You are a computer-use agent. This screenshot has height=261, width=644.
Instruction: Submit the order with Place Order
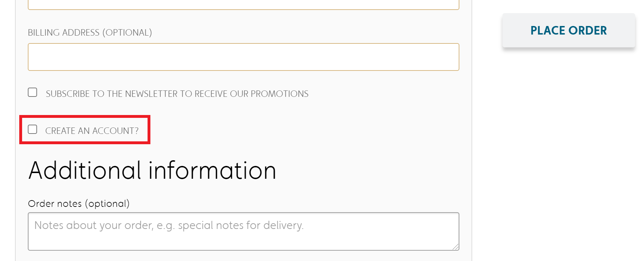(568, 31)
